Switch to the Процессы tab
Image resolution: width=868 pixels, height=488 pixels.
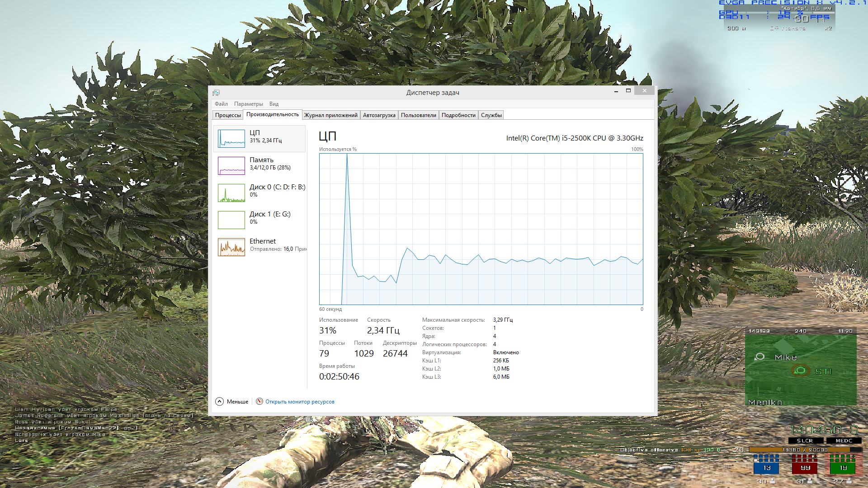pyautogui.click(x=228, y=115)
